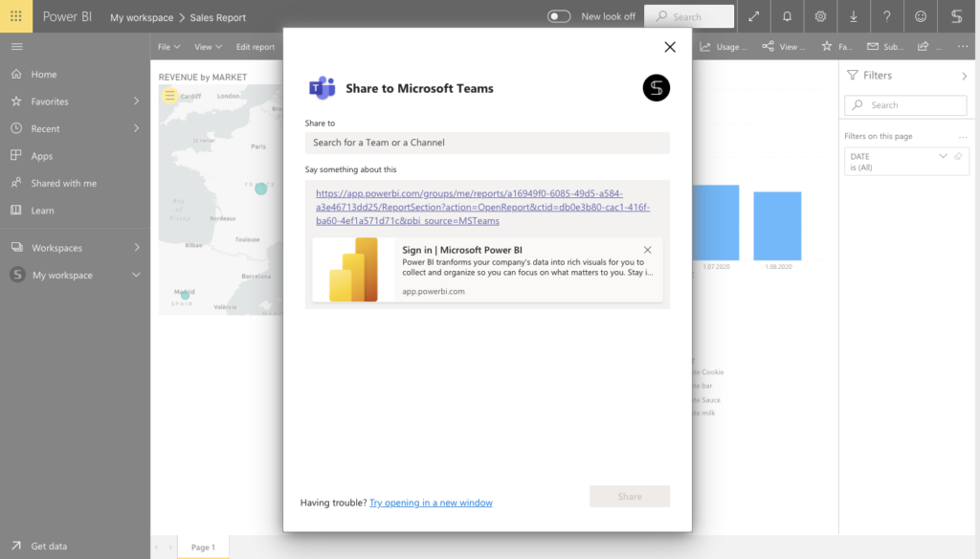Click My workspace in the breadcrumb
Image resolution: width=980 pixels, height=559 pixels.
(x=142, y=17)
